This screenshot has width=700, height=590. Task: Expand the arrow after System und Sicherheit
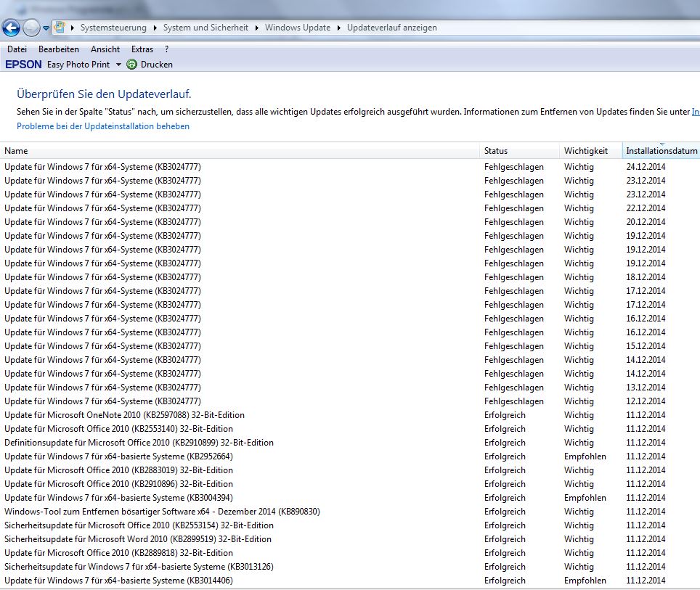257,28
